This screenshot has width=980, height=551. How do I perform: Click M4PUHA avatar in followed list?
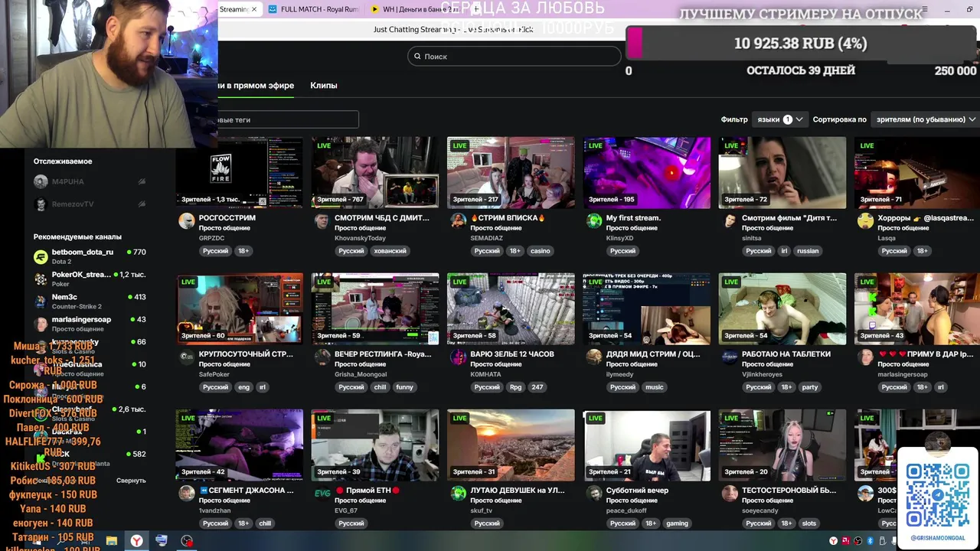[41, 182]
